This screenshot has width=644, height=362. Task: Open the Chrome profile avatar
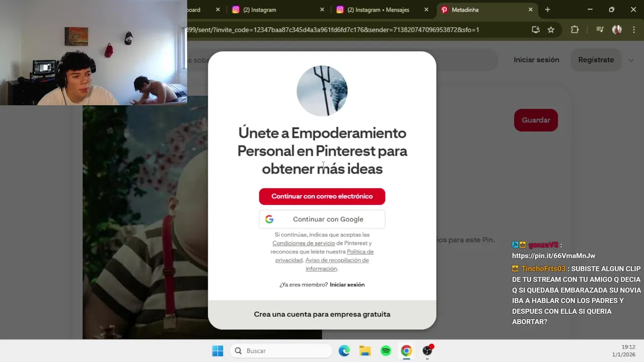click(x=617, y=30)
